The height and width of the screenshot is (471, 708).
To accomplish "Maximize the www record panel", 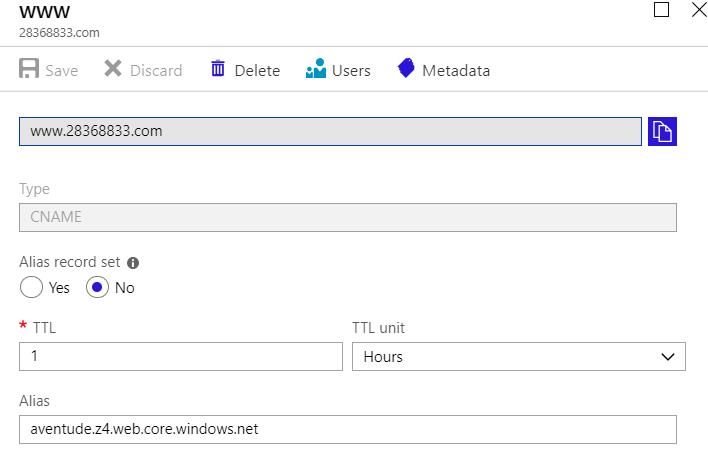I will 661,10.
